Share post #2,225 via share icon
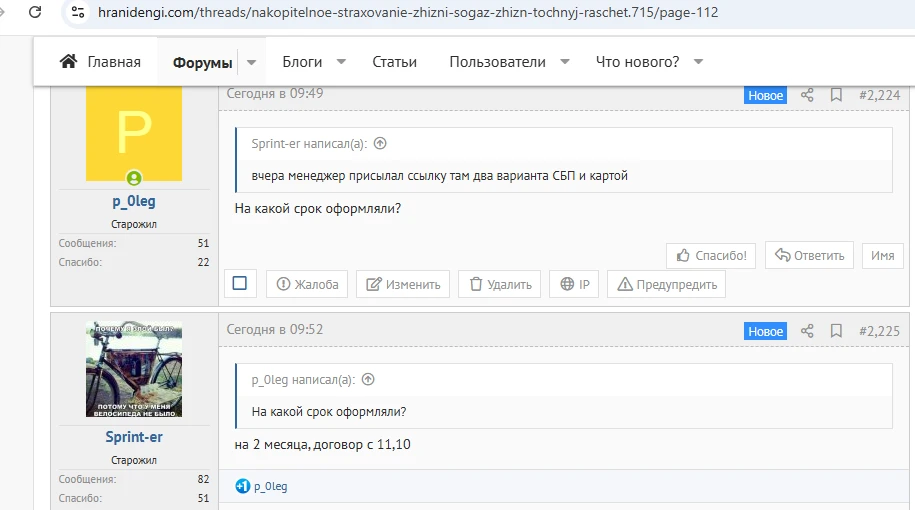The height and width of the screenshot is (510, 915). coord(807,331)
